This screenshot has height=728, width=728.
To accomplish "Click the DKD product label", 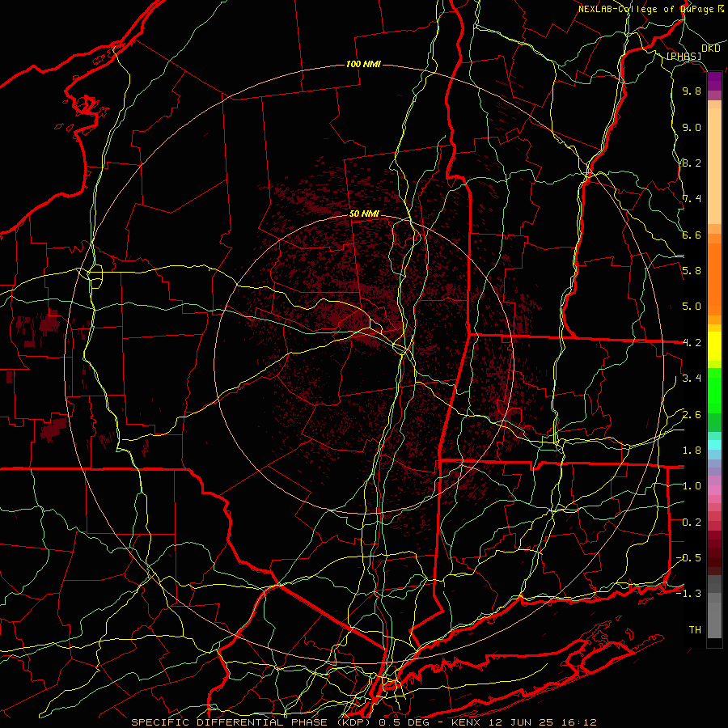I will (711, 49).
